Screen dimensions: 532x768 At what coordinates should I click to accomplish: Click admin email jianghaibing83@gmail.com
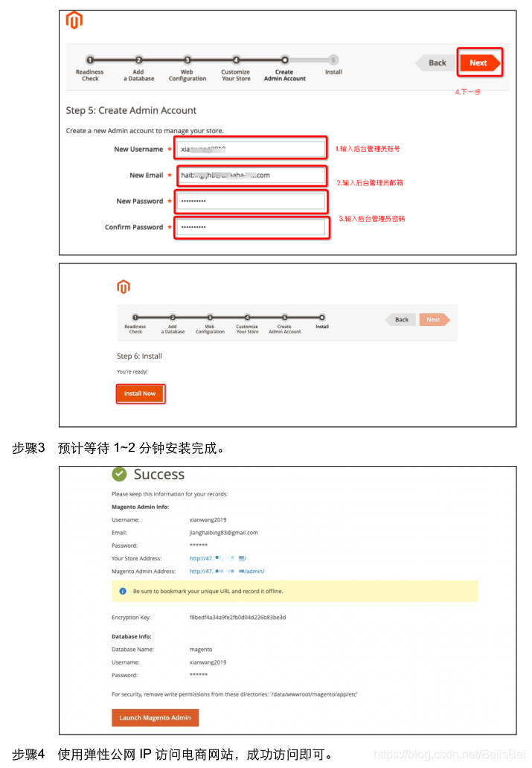pyautogui.click(x=223, y=532)
